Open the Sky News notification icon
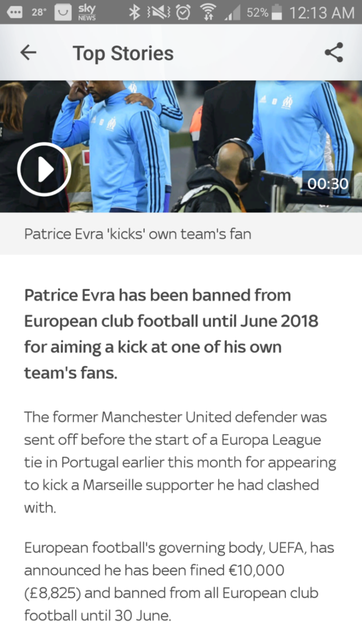 [x=87, y=13]
